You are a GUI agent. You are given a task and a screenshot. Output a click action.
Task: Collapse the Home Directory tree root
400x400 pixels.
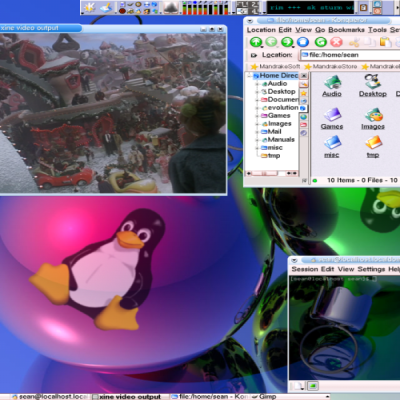click(x=249, y=76)
